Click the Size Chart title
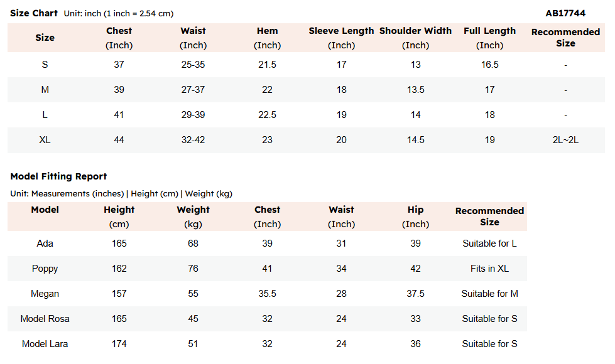 [34, 13]
